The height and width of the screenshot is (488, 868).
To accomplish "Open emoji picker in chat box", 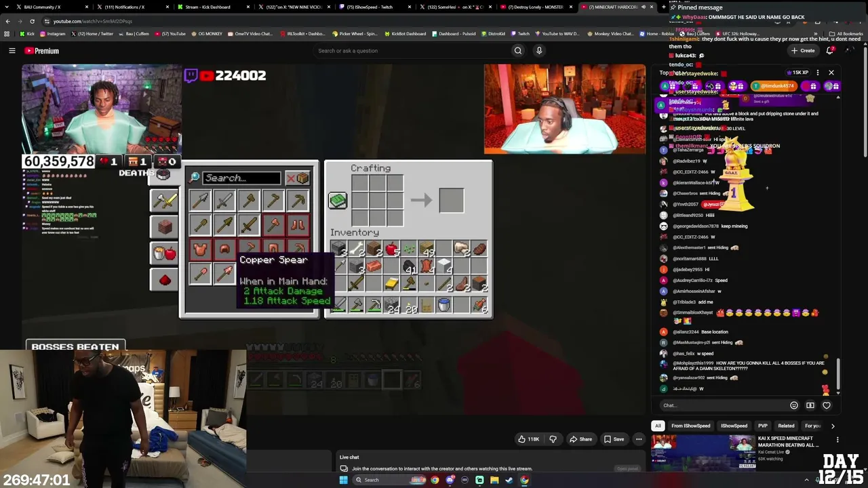I will click(x=794, y=405).
